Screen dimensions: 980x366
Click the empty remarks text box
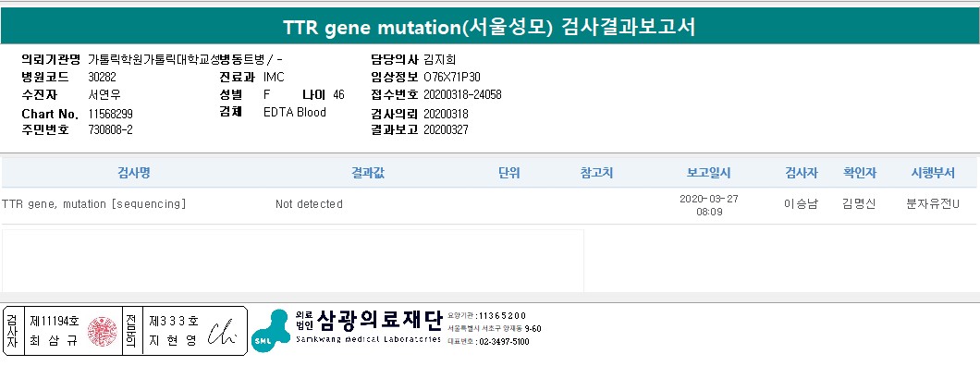coord(292,261)
